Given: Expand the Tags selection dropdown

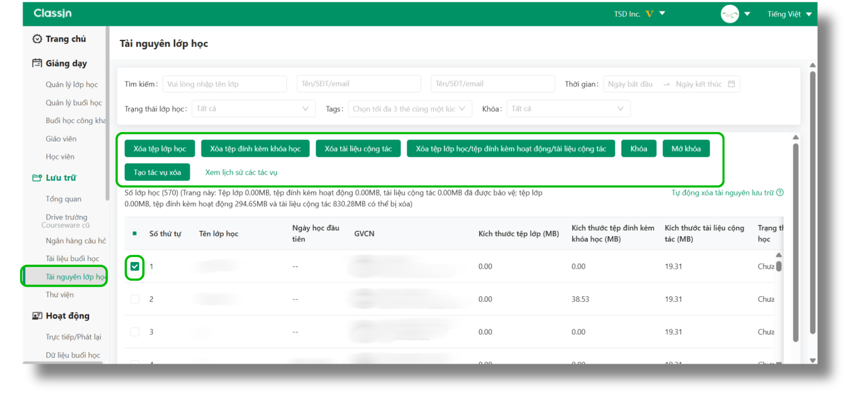Looking at the screenshot, I should [x=409, y=109].
